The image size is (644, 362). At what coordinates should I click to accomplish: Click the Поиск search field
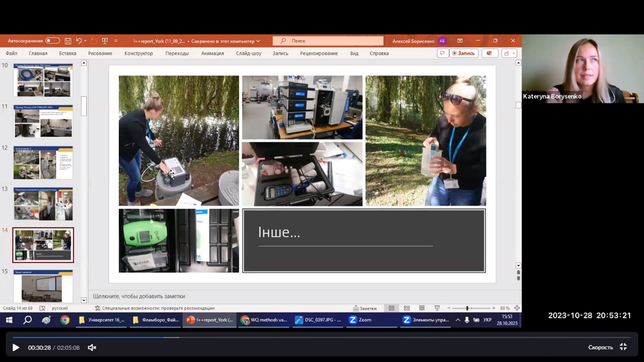tap(328, 41)
